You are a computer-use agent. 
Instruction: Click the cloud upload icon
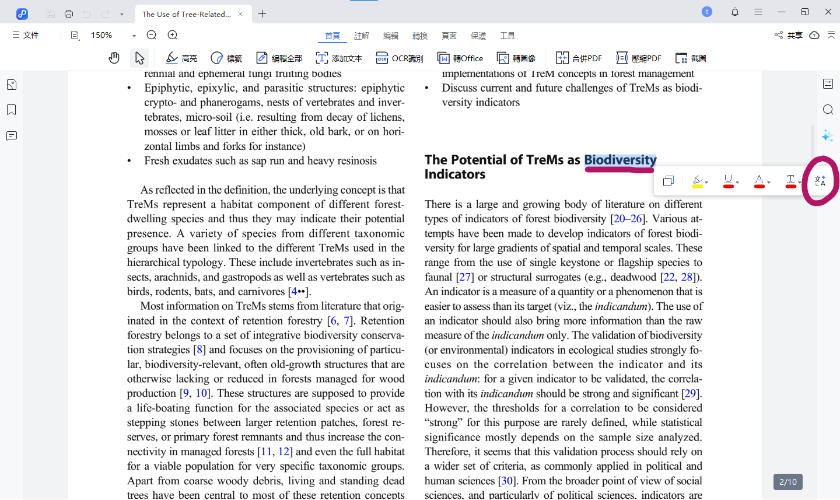814,35
